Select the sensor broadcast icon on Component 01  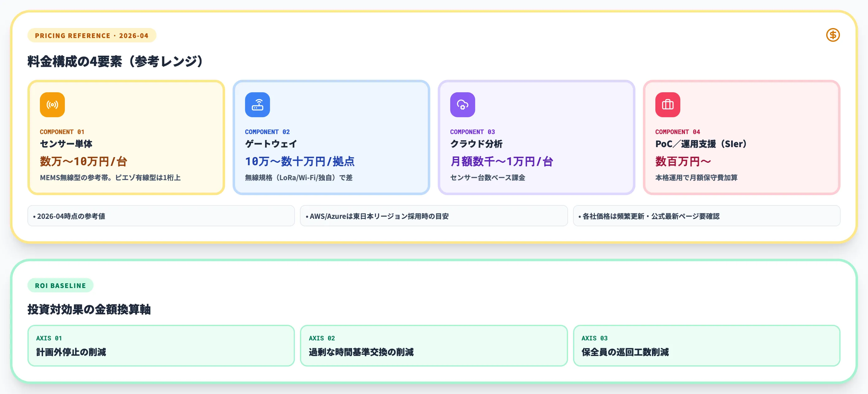(x=52, y=105)
